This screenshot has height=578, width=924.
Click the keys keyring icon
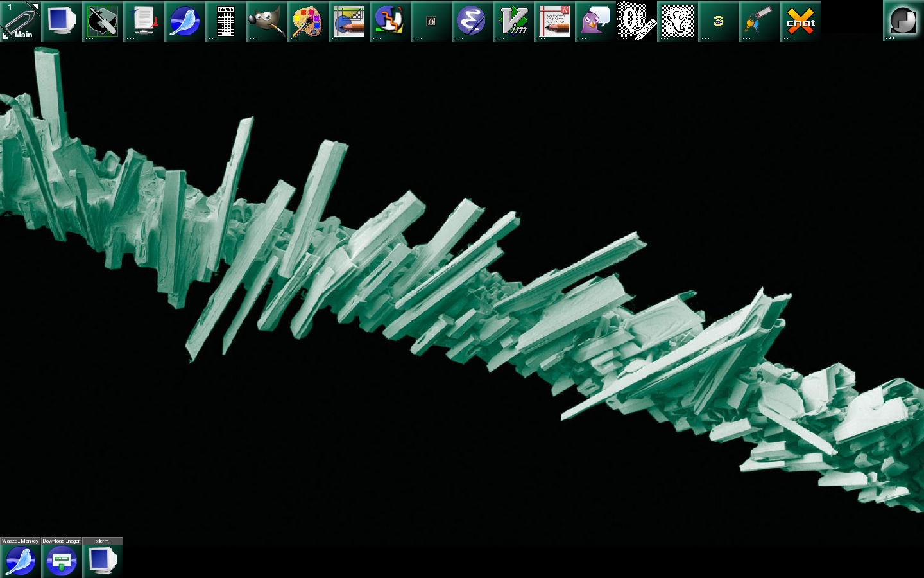pyautogui.click(x=759, y=21)
